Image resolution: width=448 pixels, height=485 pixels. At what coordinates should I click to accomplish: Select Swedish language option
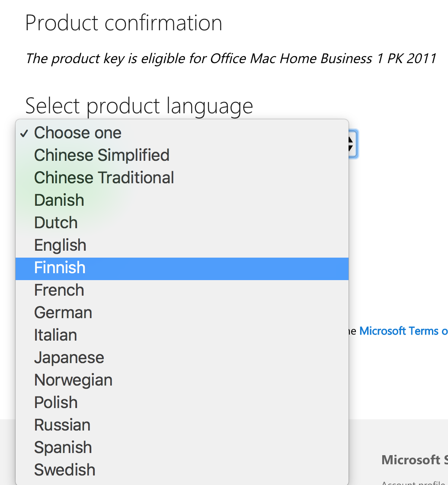182,470
